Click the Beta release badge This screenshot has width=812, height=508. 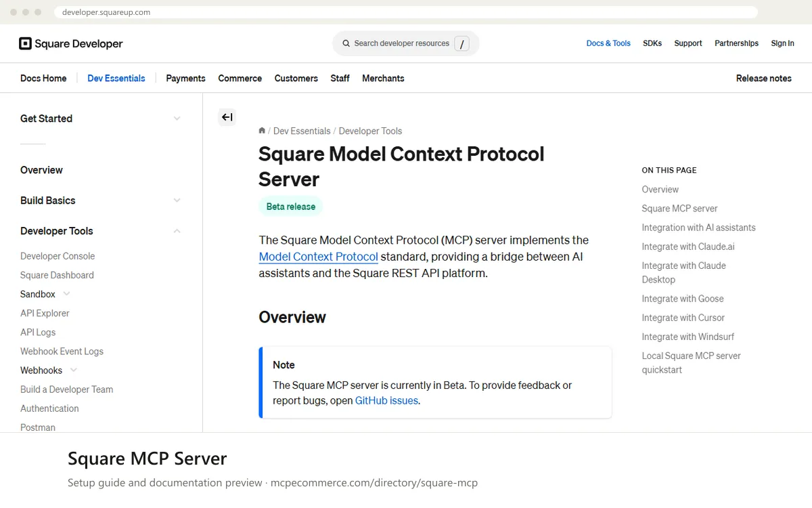point(291,207)
